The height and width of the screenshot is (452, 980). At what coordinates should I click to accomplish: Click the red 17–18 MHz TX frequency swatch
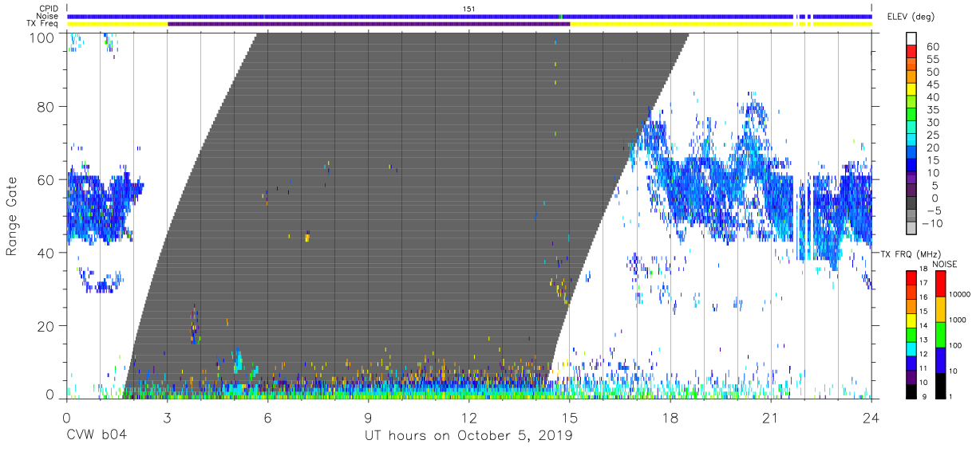tap(911, 277)
